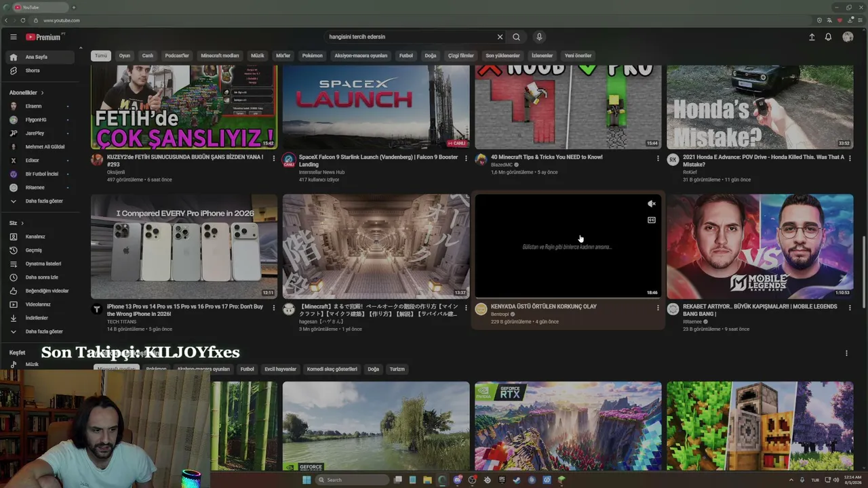Screen dimensions: 868x488
Task: Open Daha sonra izle in the sidebar
Action: [x=41, y=277]
